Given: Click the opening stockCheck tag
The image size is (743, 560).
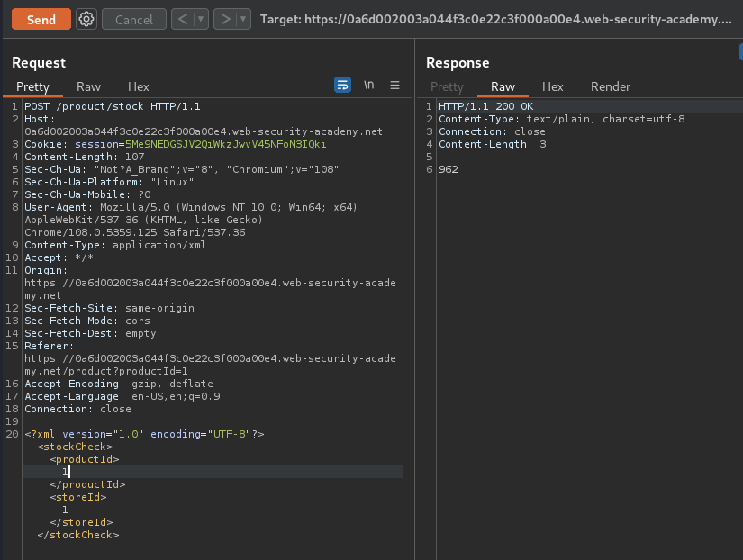Looking at the screenshot, I should 75,447.
